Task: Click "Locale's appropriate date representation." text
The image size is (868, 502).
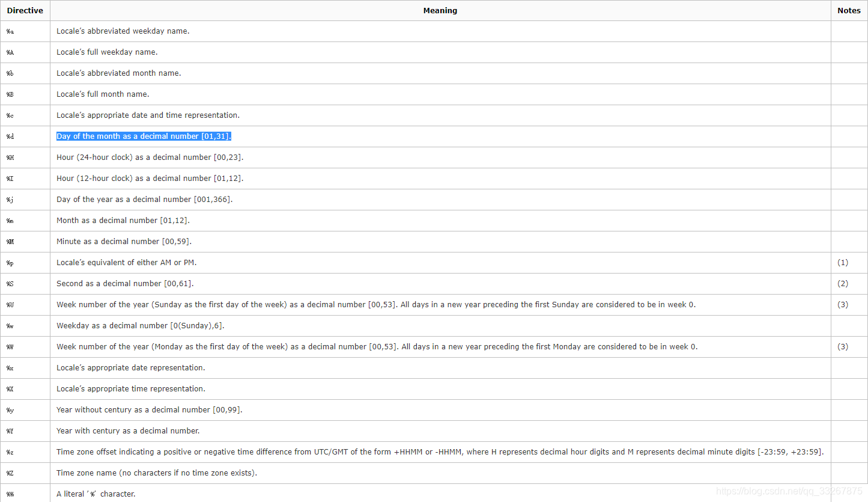Action: pyautogui.click(x=131, y=368)
